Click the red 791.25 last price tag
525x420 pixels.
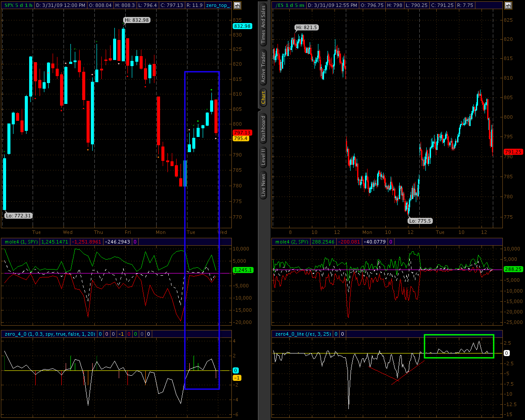point(513,152)
